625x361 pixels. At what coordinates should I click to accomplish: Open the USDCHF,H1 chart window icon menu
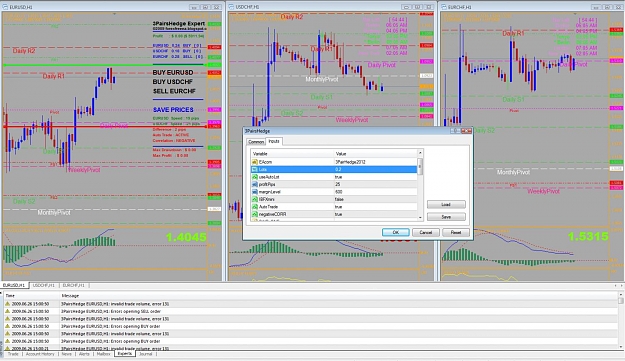coord(231,7)
